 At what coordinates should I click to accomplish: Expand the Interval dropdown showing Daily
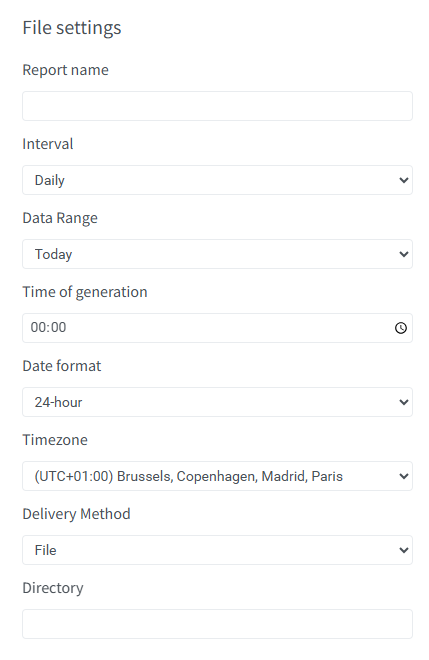(x=217, y=180)
